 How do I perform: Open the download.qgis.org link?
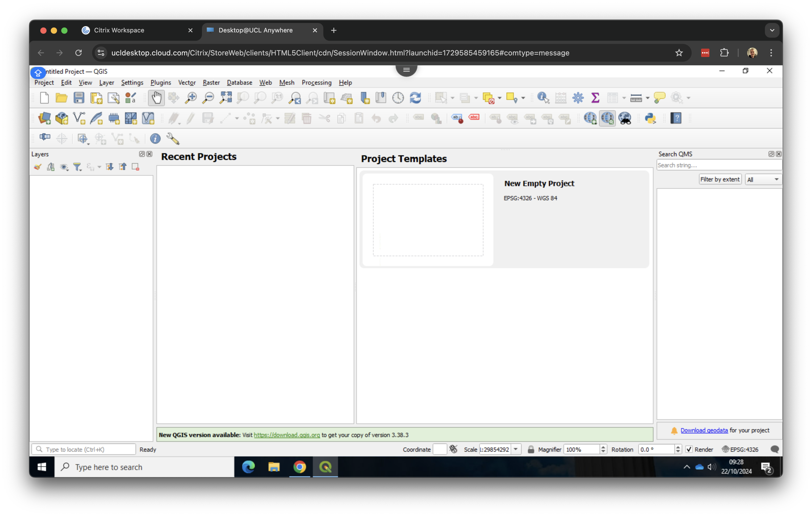[287, 435]
